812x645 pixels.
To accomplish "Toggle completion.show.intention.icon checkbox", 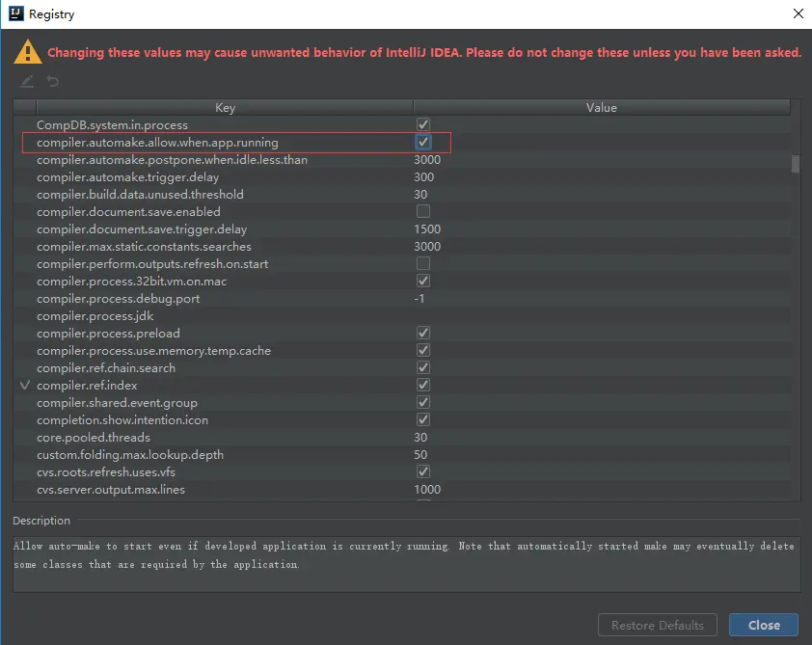I will (423, 419).
